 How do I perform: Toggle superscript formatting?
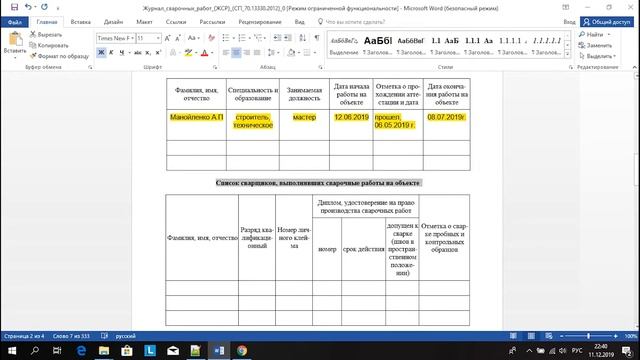[158, 53]
